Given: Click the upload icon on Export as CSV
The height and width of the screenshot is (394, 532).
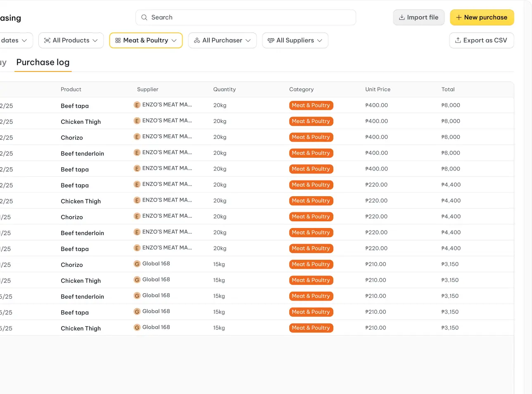Looking at the screenshot, I should [458, 40].
